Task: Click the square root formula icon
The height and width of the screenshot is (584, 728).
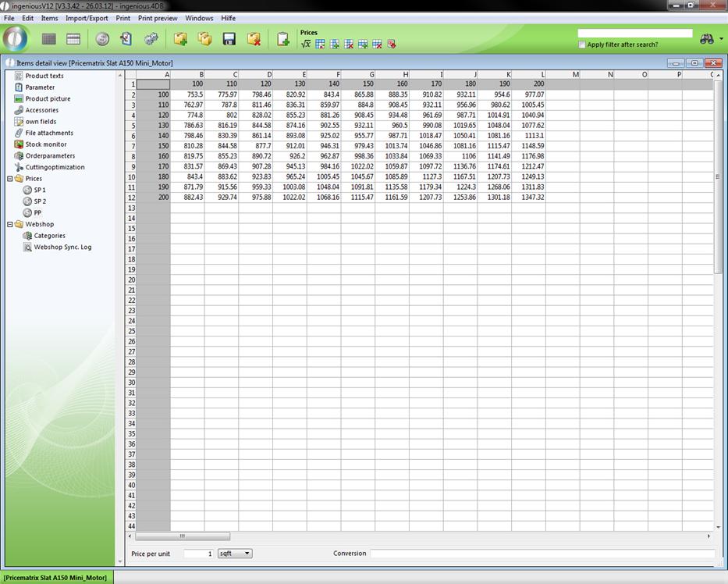Action: (x=306, y=44)
